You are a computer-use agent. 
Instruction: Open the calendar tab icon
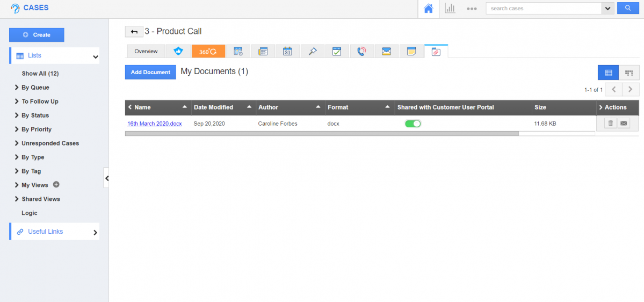[287, 52]
